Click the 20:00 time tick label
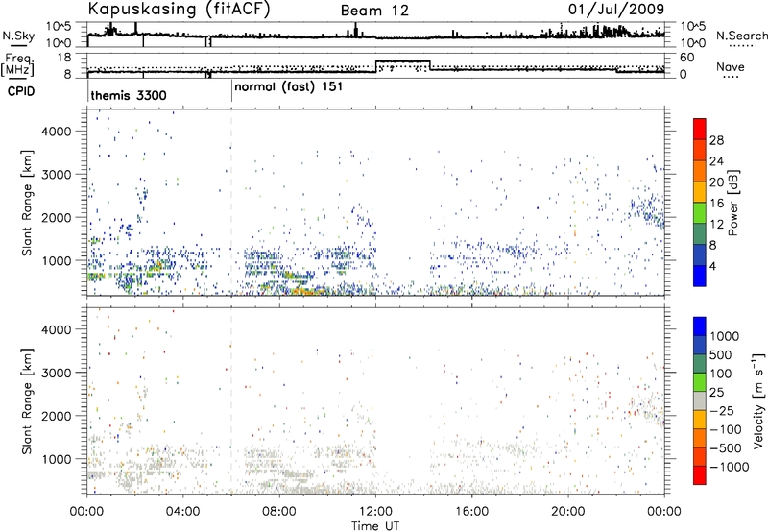 pos(568,512)
